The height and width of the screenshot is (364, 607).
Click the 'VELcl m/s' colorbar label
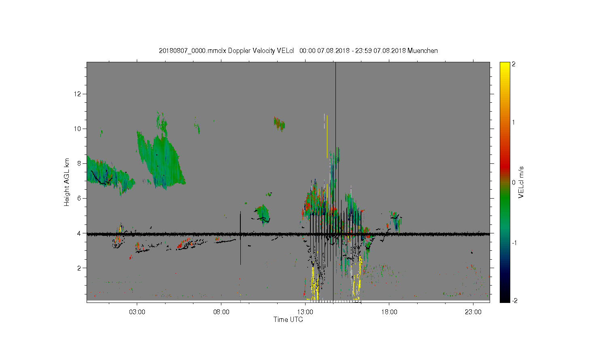(521, 182)
